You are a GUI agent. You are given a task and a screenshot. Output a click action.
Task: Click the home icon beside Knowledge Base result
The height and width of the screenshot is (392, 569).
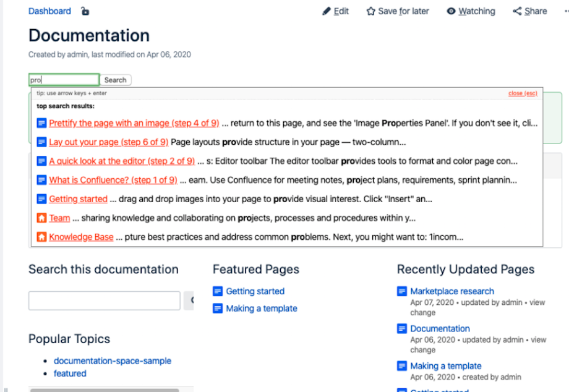(41, 237)
